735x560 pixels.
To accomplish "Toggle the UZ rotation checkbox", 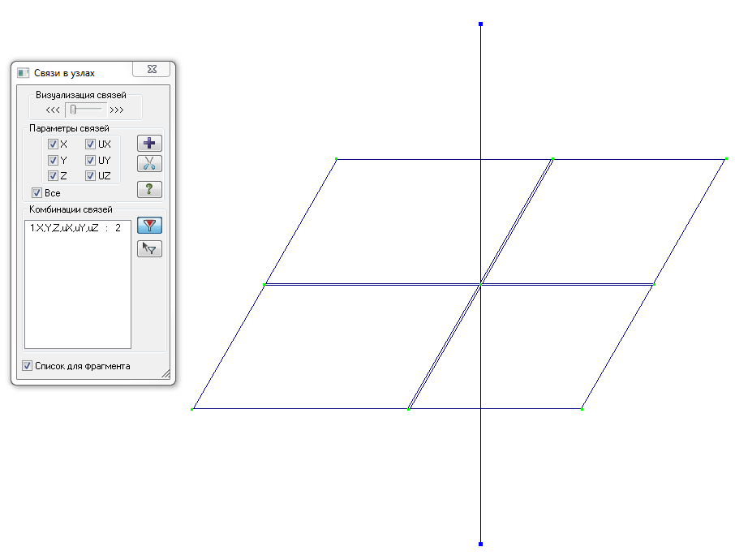I will point(91,176).
